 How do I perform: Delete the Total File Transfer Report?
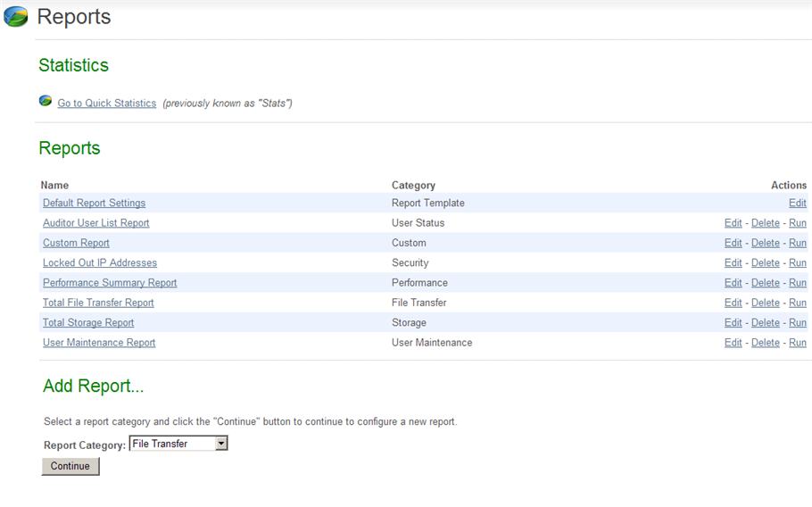[765, 303]
